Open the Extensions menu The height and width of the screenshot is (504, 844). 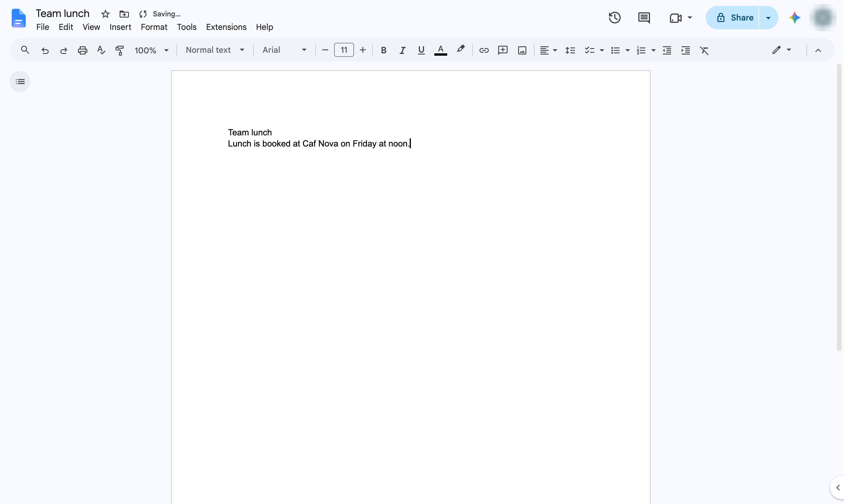(x=226, y=27)
